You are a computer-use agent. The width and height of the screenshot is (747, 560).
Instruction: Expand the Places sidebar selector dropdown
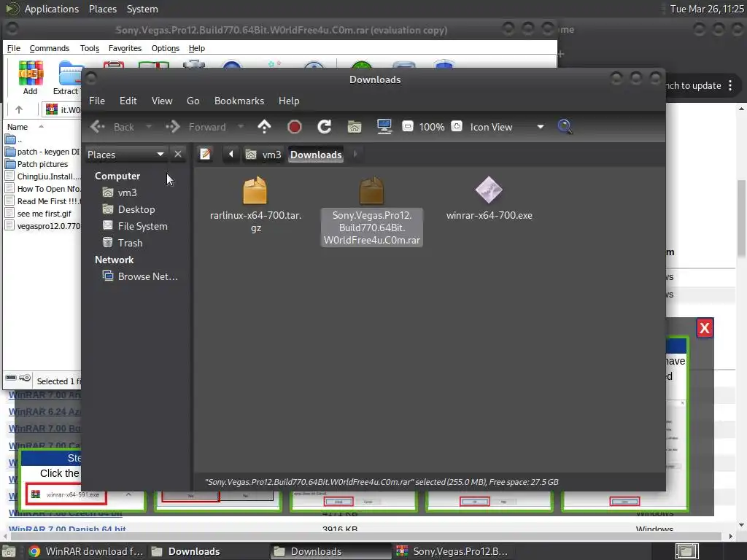[x=125, y=155]
